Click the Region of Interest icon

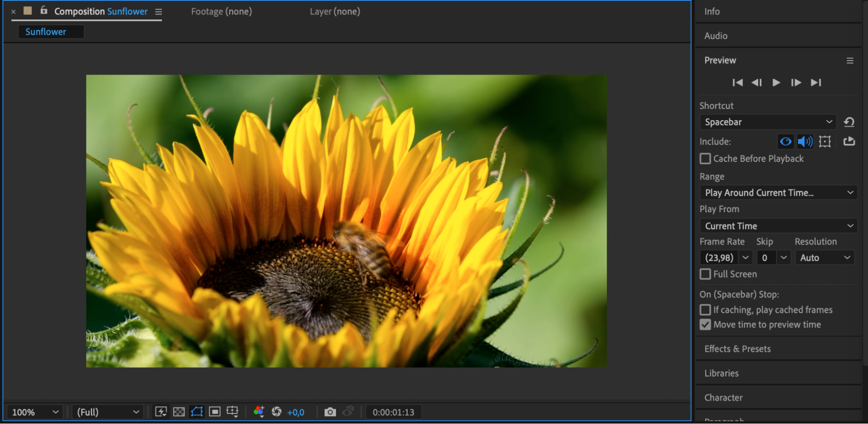tap(215, 412)
